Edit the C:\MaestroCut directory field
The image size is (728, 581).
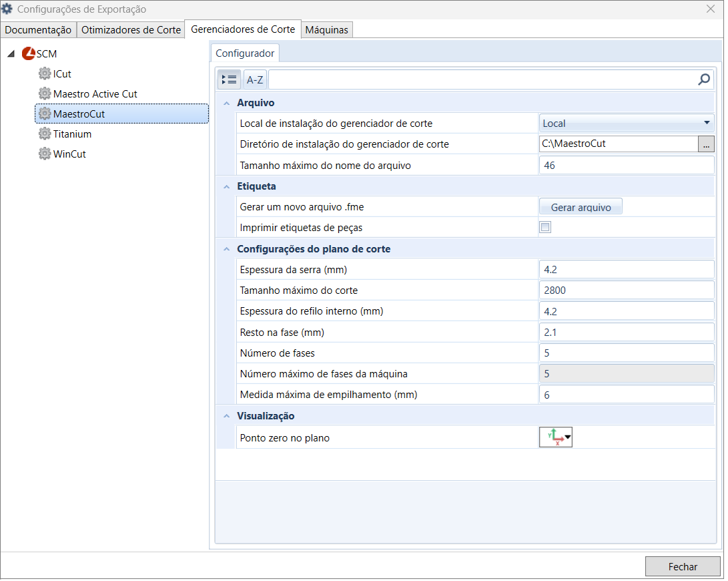[619, 144]
